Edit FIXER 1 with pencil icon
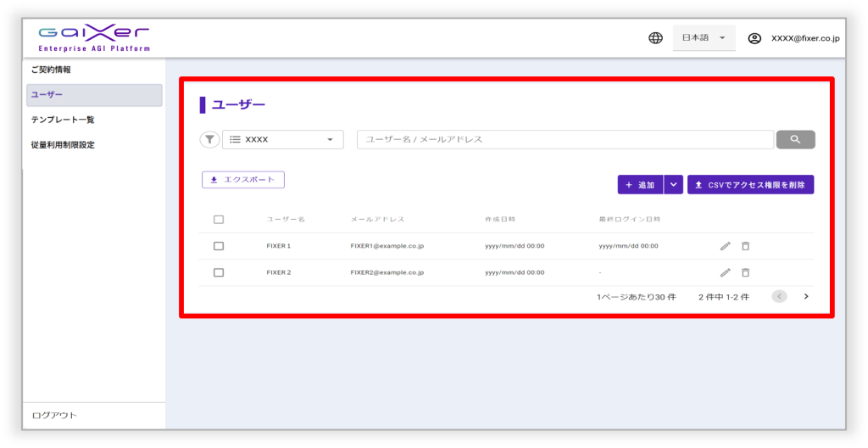 click(x=725, y=246)
